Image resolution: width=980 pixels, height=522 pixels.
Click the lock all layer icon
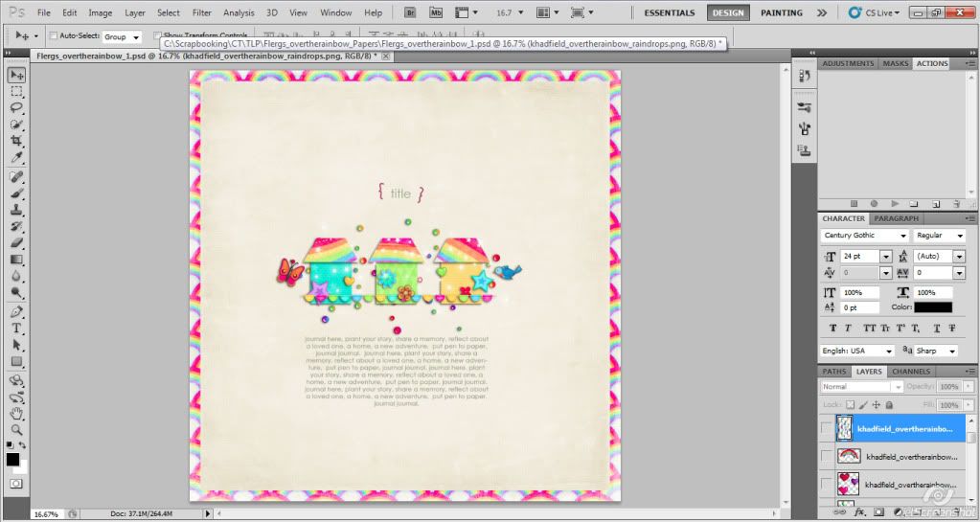(x=889, y=403)
